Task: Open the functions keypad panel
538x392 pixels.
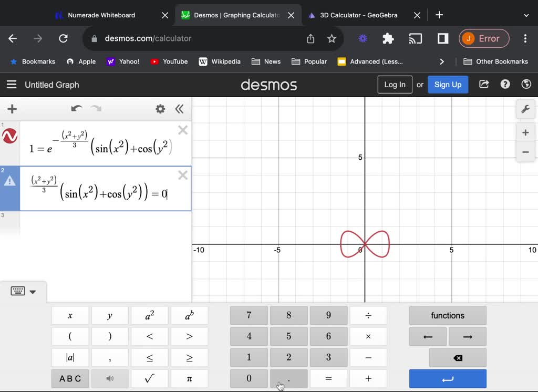Action: pyautogui.click(x=448, y=315)
